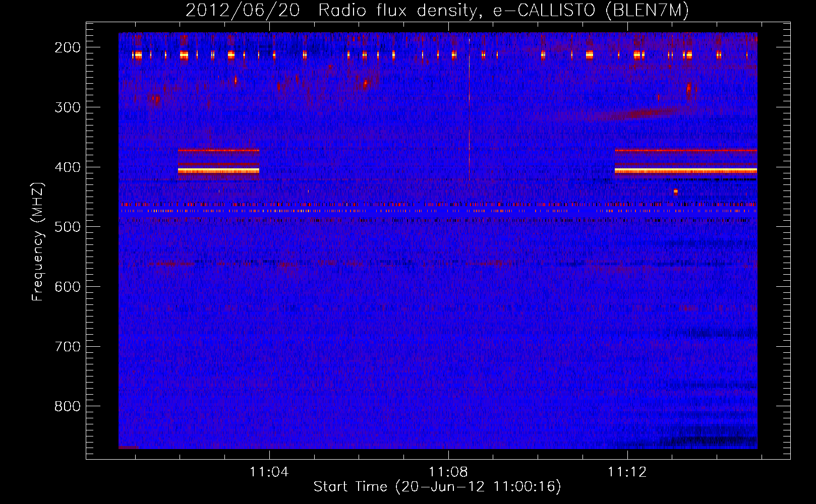This screenshot has height=504, width=816.
Task: Click the 11:12 time tick label
Action: [x=627, y=472]
